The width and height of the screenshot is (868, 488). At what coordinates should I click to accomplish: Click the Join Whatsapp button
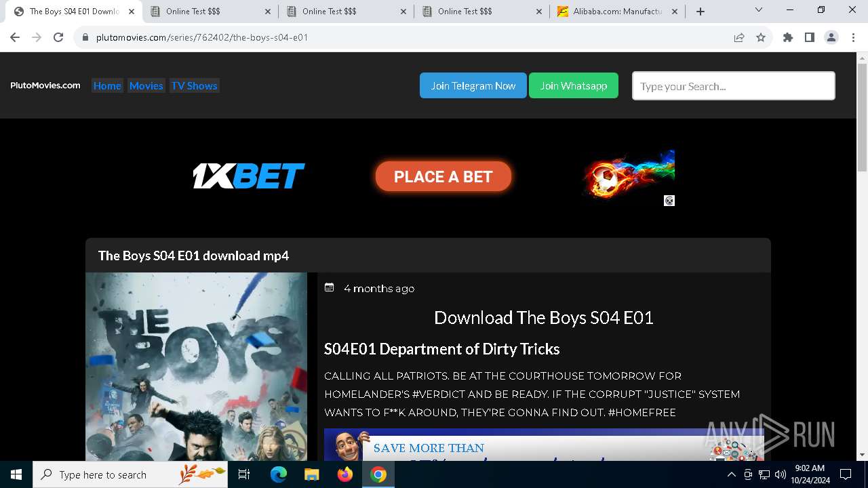click(574, 85)
